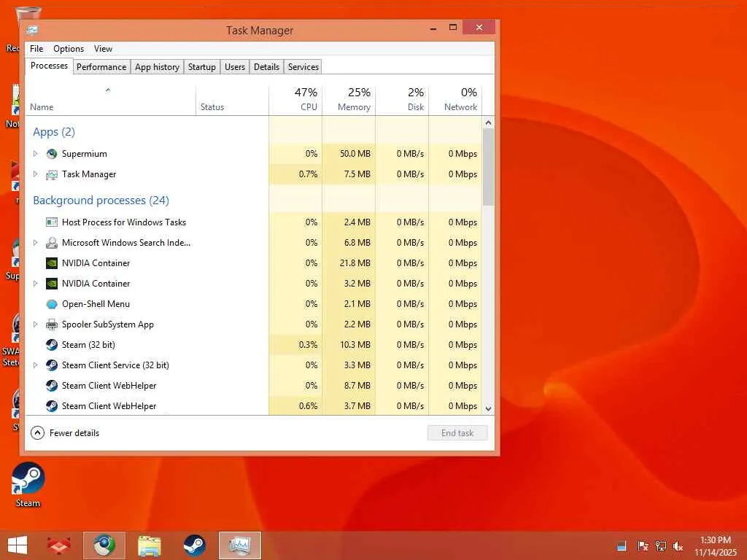Sort by the Memory column header
747x560 pixels.
click(x=349, y=101)
